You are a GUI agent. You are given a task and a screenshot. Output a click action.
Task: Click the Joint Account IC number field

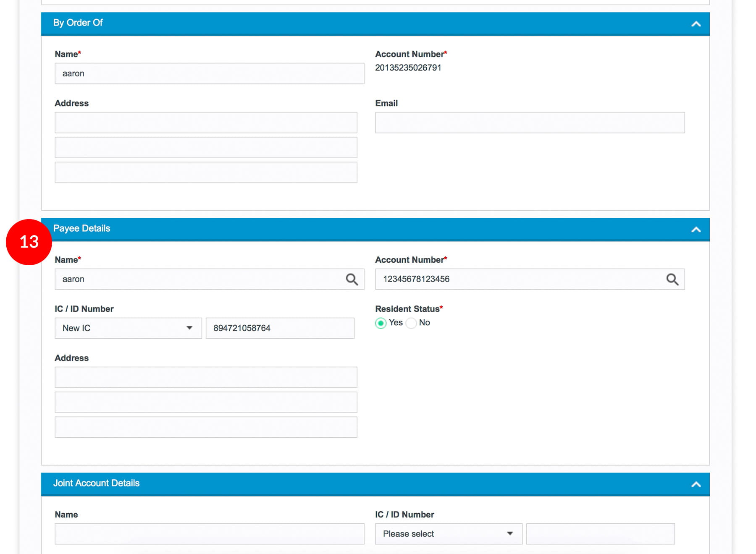600,534
